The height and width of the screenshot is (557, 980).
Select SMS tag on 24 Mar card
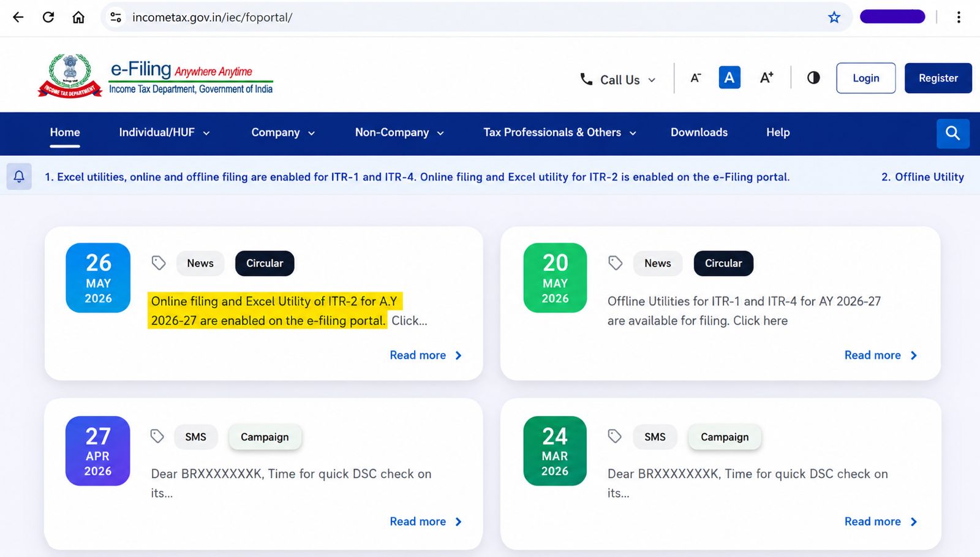click(x=655, y=437)
